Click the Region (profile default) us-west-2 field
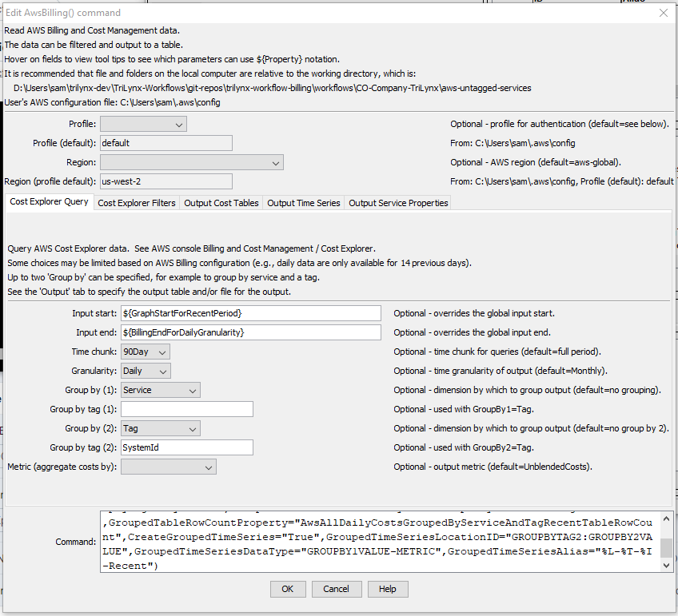This screenshot has height=616, width=678. click(x=166, y=182)
